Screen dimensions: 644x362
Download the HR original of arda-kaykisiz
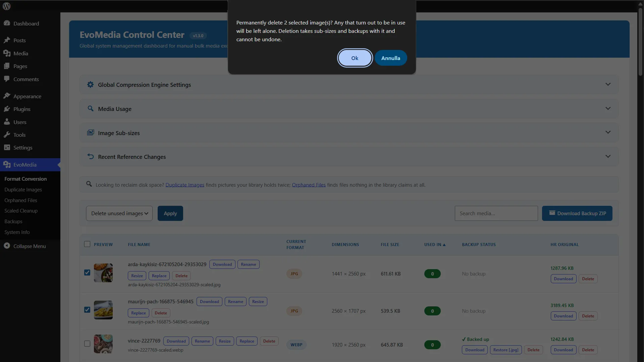(563, 279)
